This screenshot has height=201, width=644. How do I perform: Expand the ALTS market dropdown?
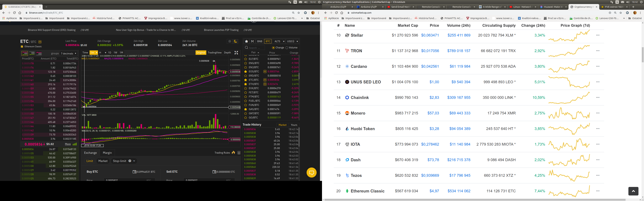[x=279, y=41]
